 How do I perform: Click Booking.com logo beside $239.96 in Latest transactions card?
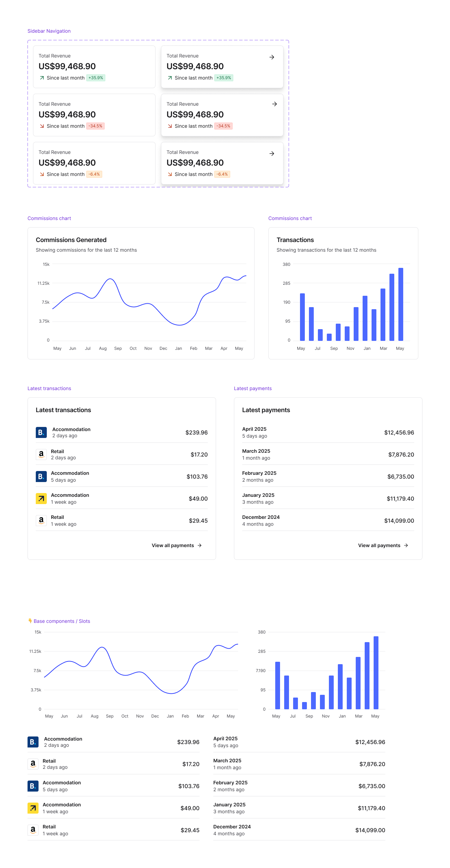[x=41, y=432]
